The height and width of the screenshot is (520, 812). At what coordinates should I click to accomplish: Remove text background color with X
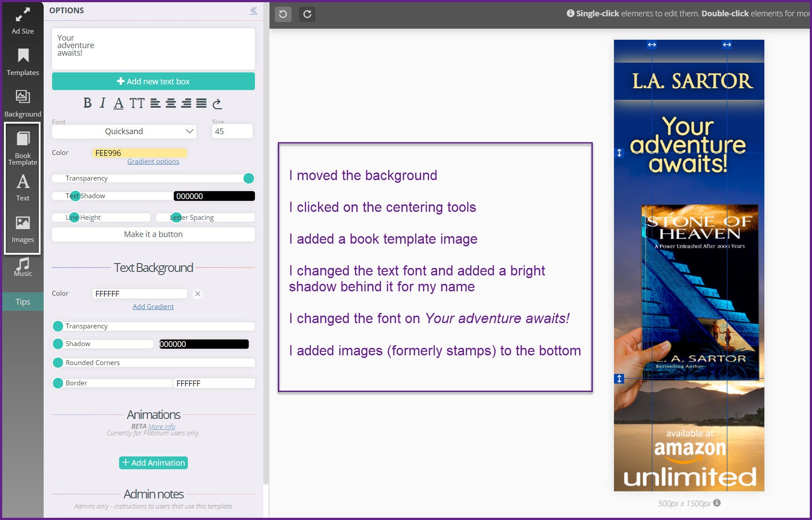click(198, 294)
